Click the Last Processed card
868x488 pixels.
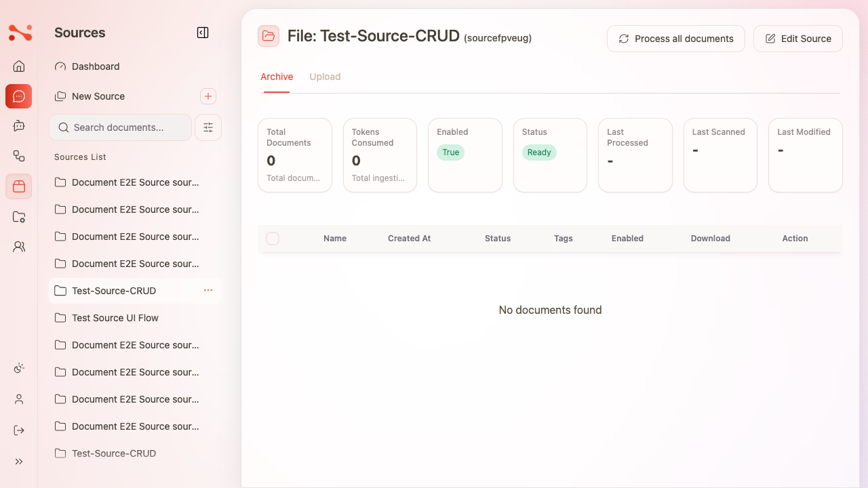(x=635, y=155)
